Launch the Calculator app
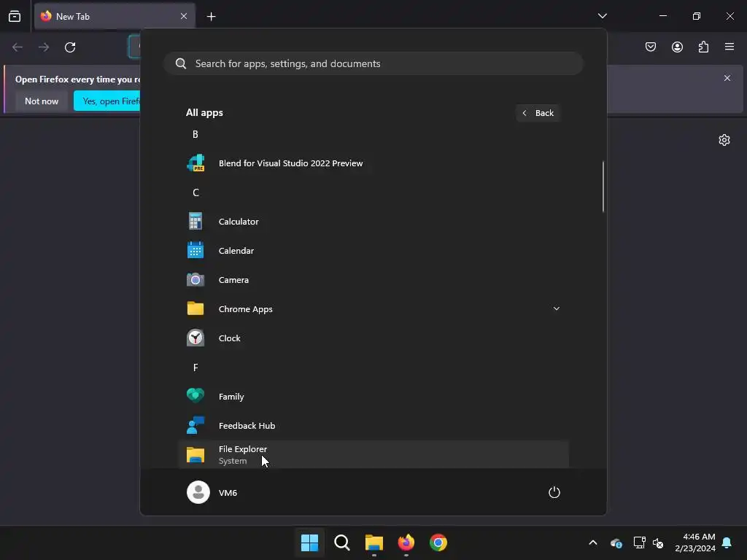This screenshot has width=747, height=560. point(373,222)
